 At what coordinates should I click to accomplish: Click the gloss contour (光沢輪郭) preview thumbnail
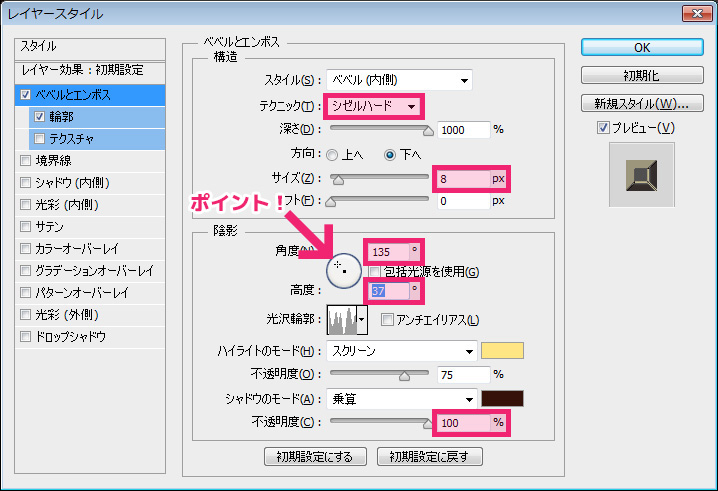(x=342, y=320)
